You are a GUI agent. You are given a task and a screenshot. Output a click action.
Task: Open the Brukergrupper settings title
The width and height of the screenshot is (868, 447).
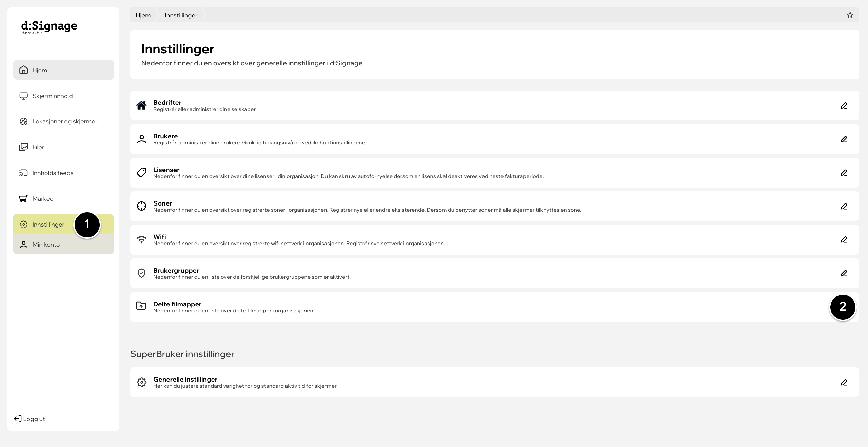[176, 270]
